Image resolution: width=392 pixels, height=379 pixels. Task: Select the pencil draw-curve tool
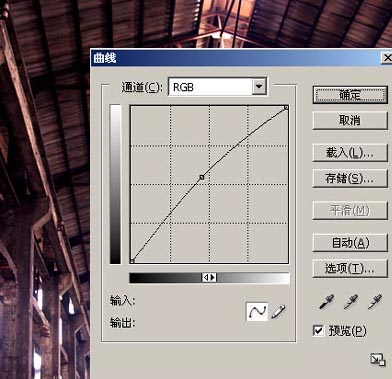278,312
